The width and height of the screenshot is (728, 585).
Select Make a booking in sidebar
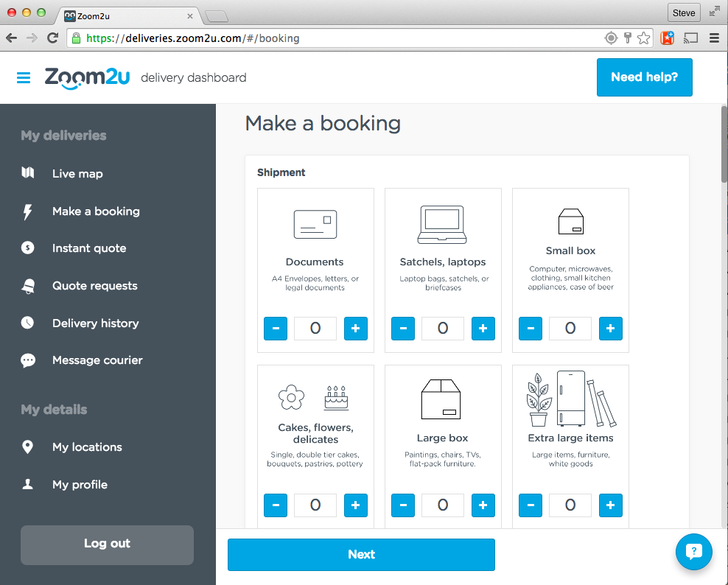96,211
